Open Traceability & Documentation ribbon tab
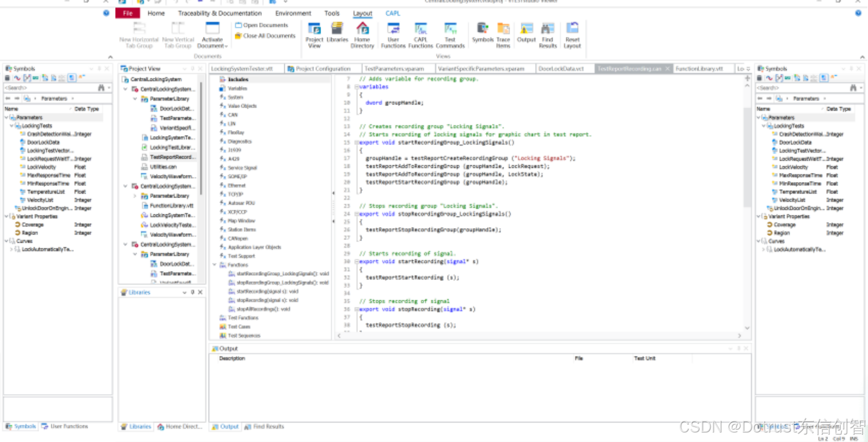Viewport: 868px width, 442px height. point(220,13)
